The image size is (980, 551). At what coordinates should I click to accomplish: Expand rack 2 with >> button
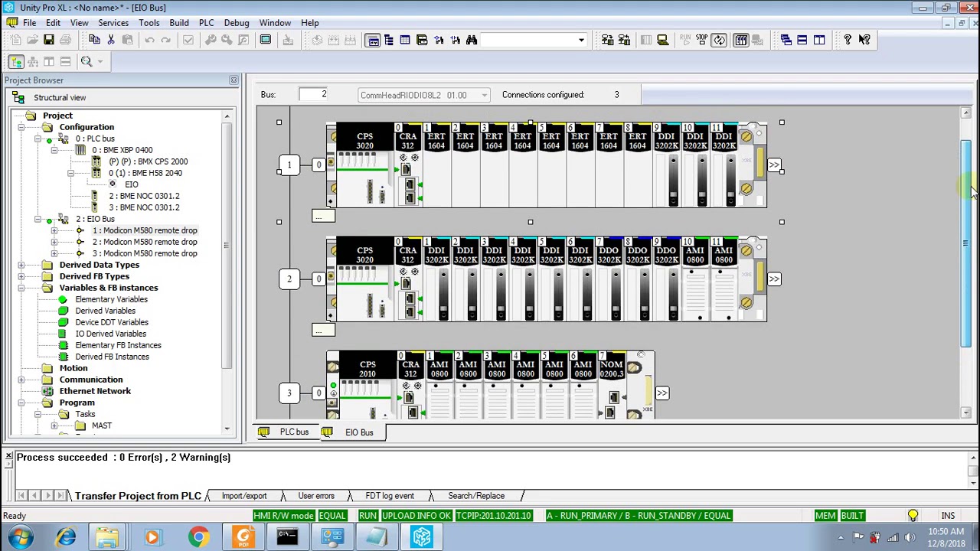pyautogui.click(x=774, y=279)
